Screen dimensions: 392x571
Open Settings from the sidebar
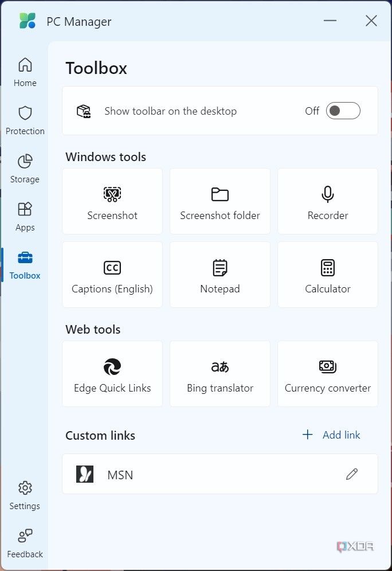point(25,495)
